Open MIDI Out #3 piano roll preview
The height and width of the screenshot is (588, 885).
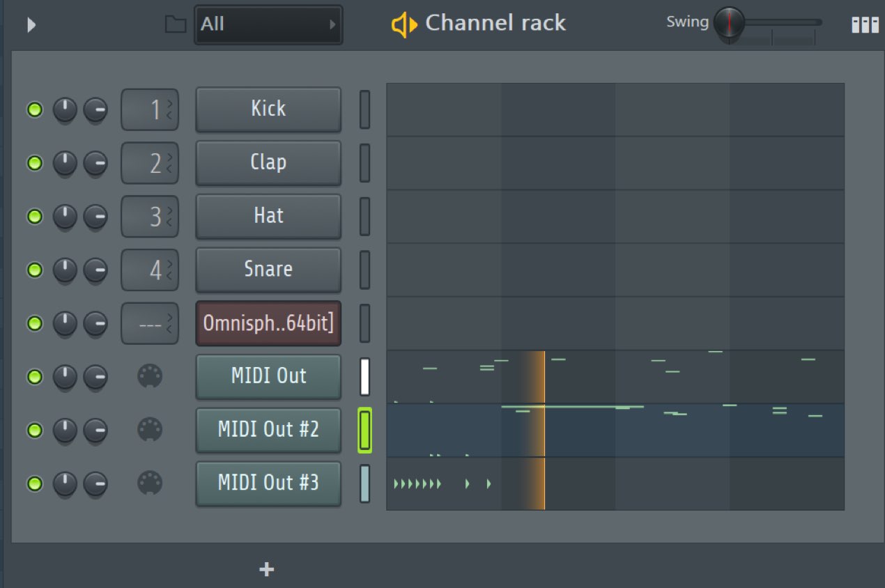pos(615,483)
